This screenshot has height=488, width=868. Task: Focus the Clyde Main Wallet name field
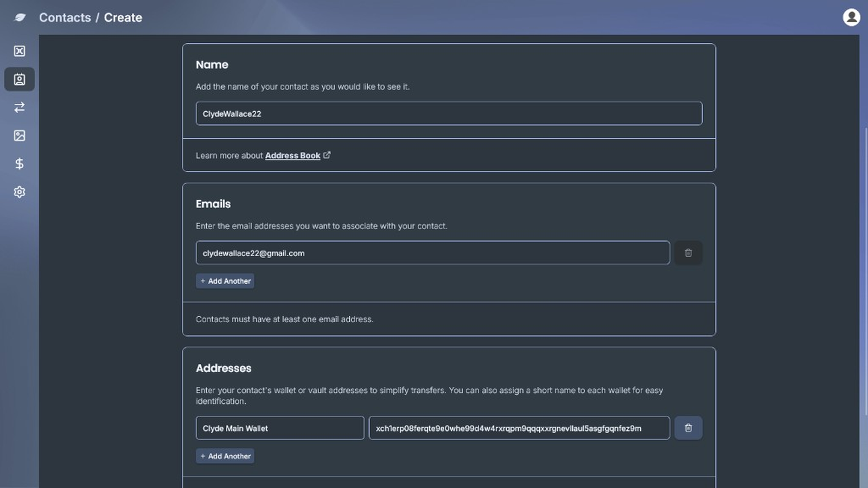click(280, 428)
